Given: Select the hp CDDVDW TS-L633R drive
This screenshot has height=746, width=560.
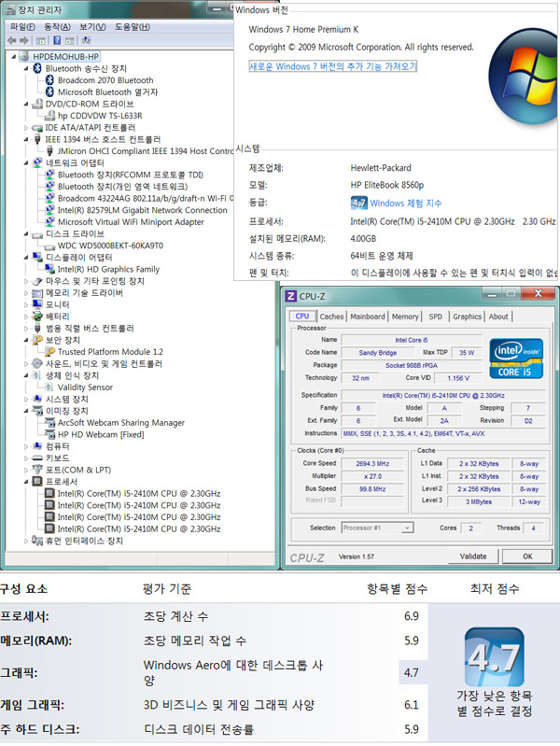Looking at the screenshot, I should (100, 116).
